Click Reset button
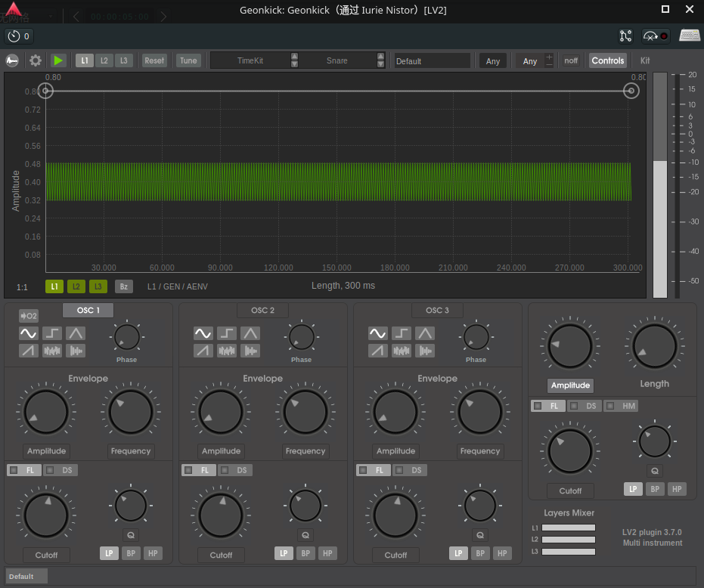Screen dimensions: 704x588 tap(154, 60)
